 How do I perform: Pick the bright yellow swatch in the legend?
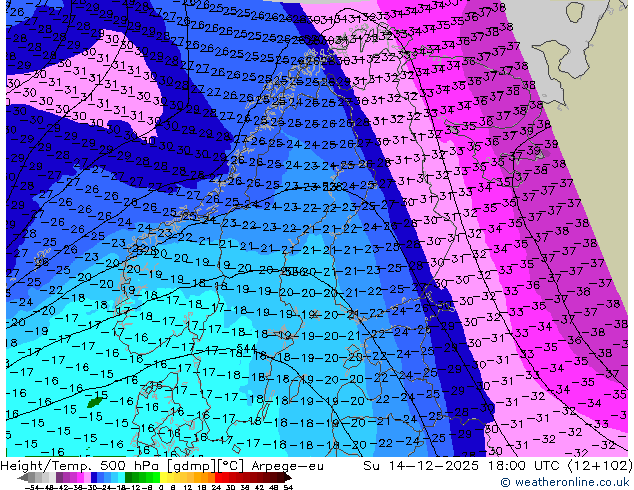[x=164, y=478]
